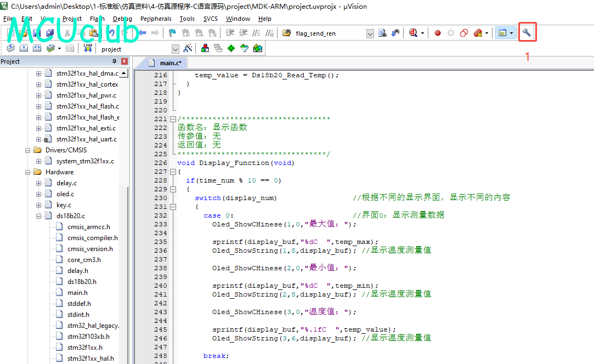Open Find in Files icon
594x364 pixels.
pyautogui.click(x=286, y=33)
